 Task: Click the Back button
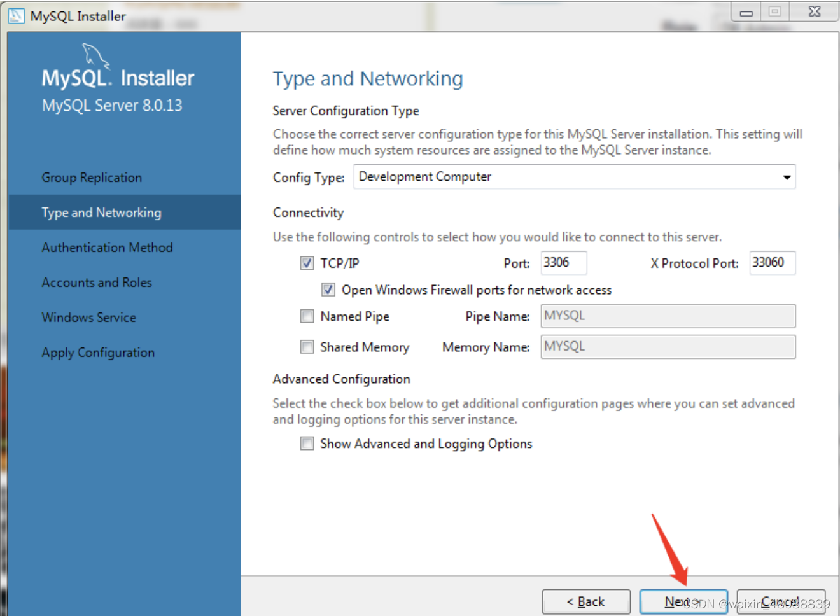586,601
